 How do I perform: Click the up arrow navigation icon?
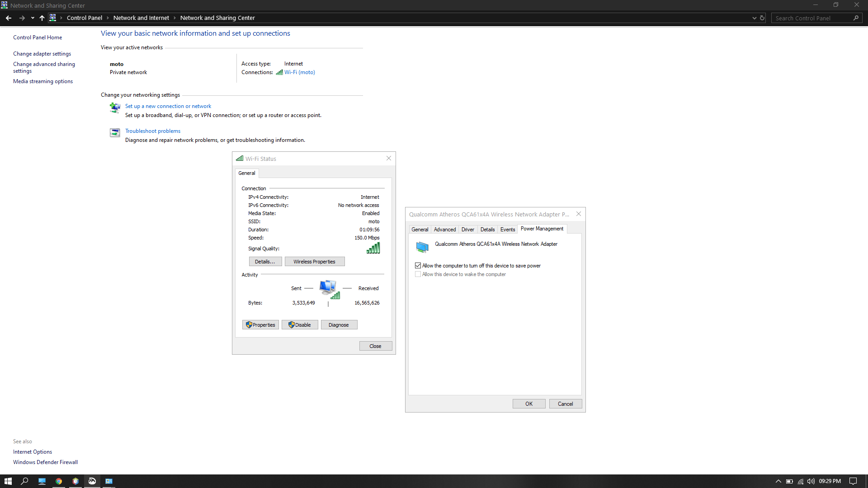42,18
